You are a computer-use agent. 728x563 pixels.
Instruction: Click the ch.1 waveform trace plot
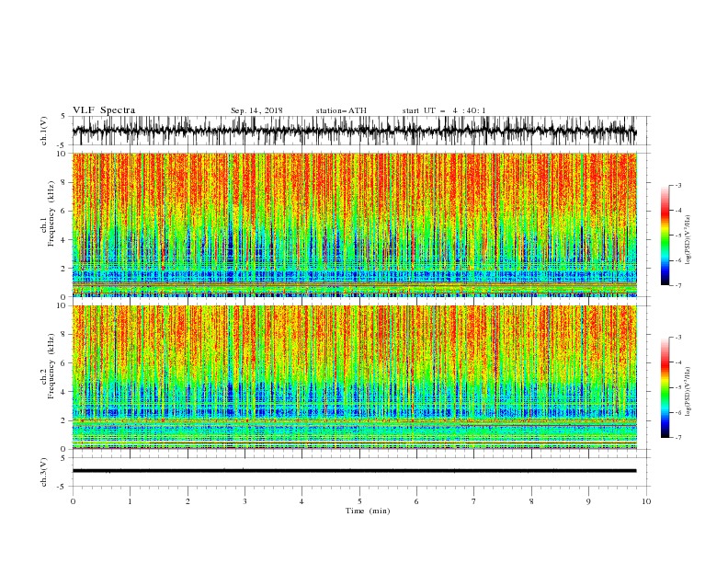tap(354, 131)
